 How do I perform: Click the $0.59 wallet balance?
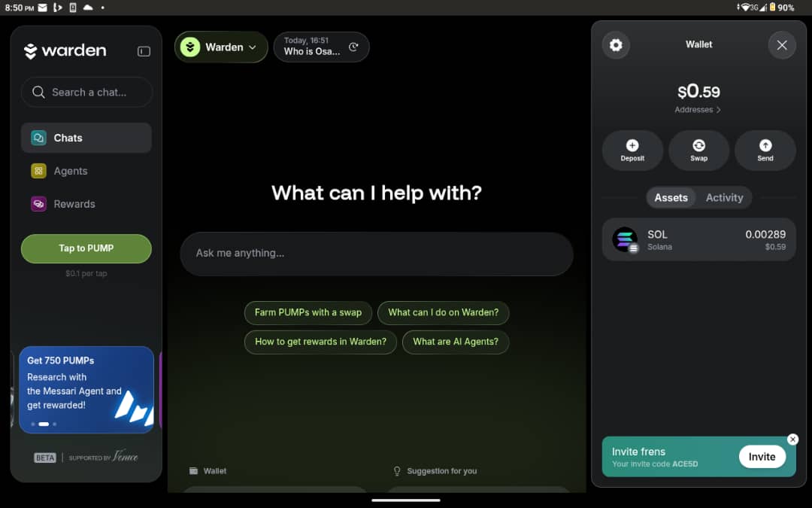click(698, 92)
